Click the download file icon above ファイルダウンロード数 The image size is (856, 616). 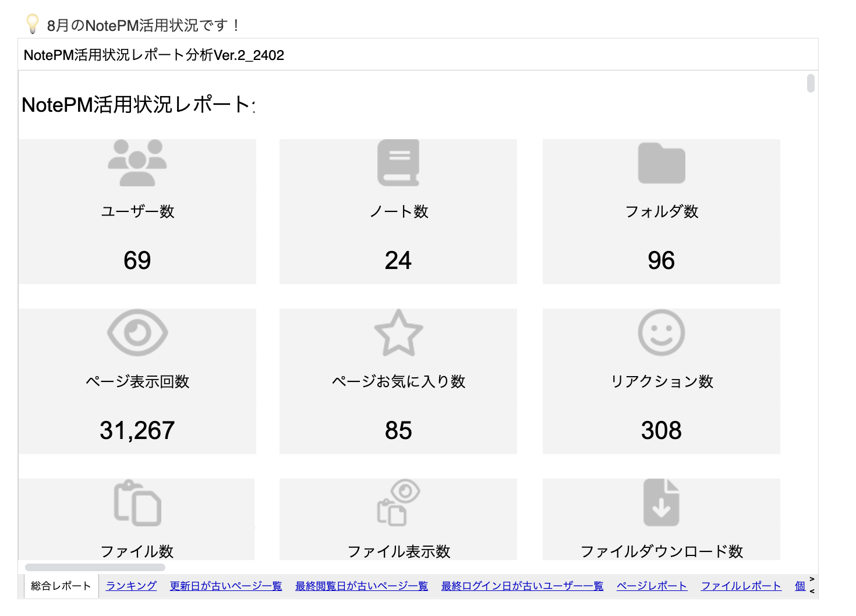click(662, 502)
